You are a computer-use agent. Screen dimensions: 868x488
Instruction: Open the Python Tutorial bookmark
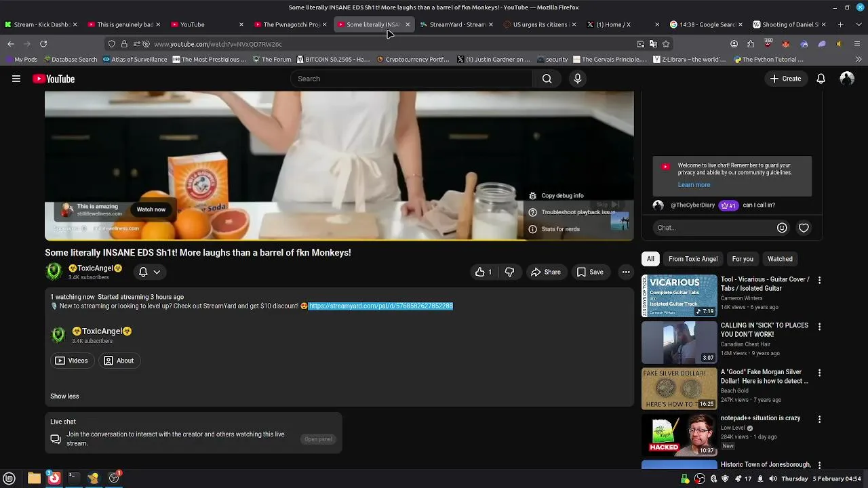click(x=769, y=60)
